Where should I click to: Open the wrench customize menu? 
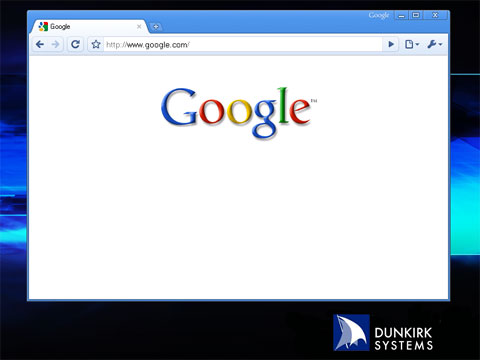click(x=434, y=44)
